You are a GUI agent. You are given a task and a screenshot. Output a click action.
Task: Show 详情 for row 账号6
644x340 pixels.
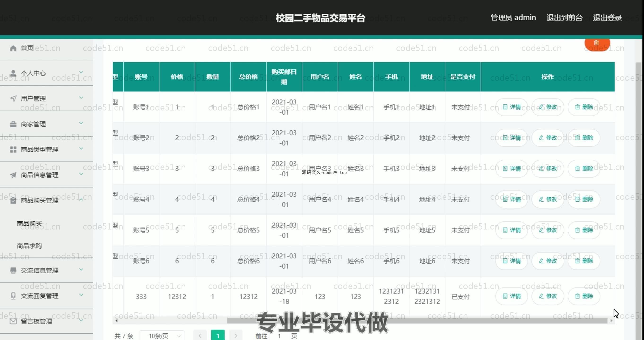[x=512, y=261]
